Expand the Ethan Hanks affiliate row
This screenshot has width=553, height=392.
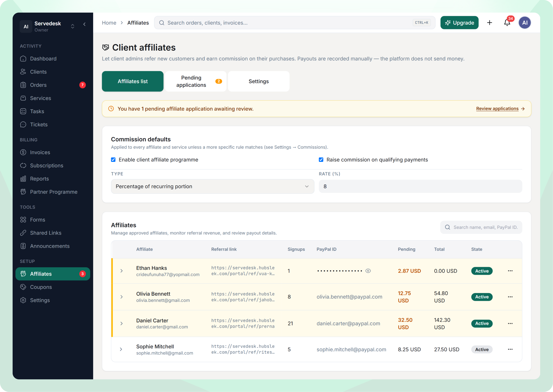[122, 271]
